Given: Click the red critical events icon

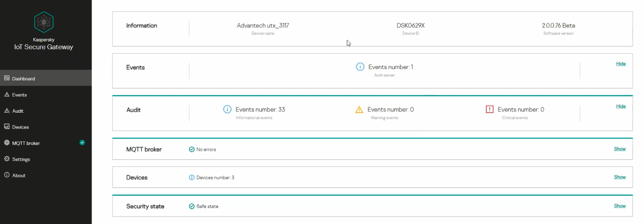Looking at the screenshot, I should [490, 109].
